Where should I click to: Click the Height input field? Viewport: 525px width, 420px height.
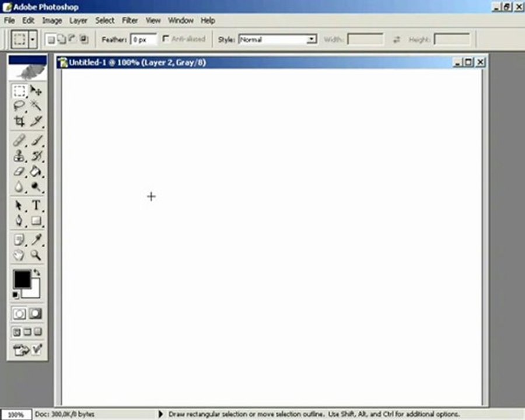tap(452, 40)
